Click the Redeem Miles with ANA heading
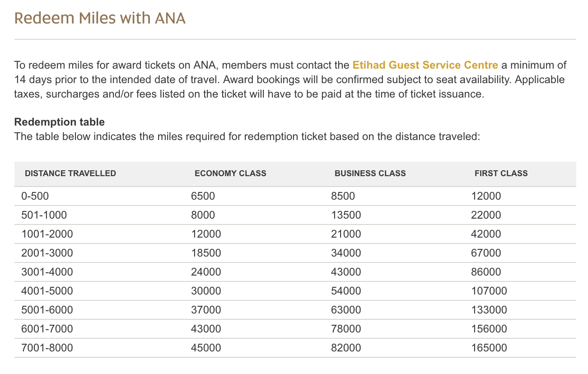 tap(100, 19)
